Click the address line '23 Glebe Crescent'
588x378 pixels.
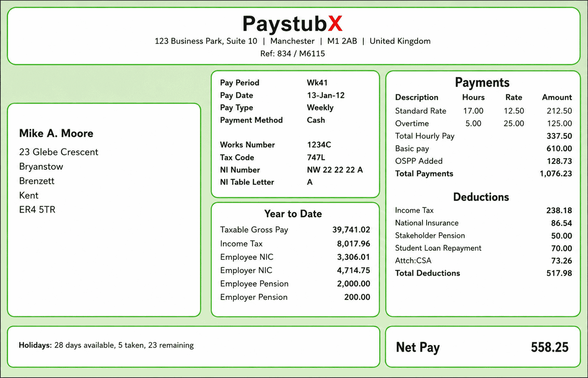click(x=59, y=152)
